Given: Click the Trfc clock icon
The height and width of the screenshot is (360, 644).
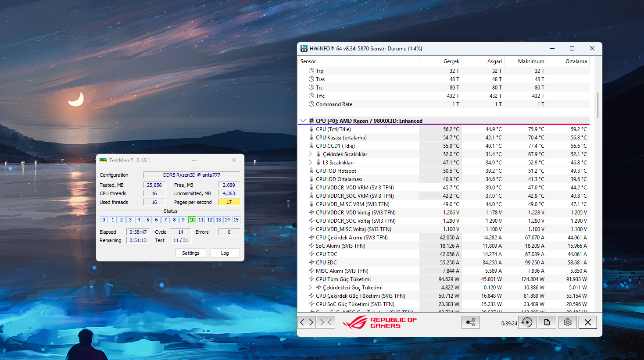Looking at the screenshot, I should click(311, 96).
